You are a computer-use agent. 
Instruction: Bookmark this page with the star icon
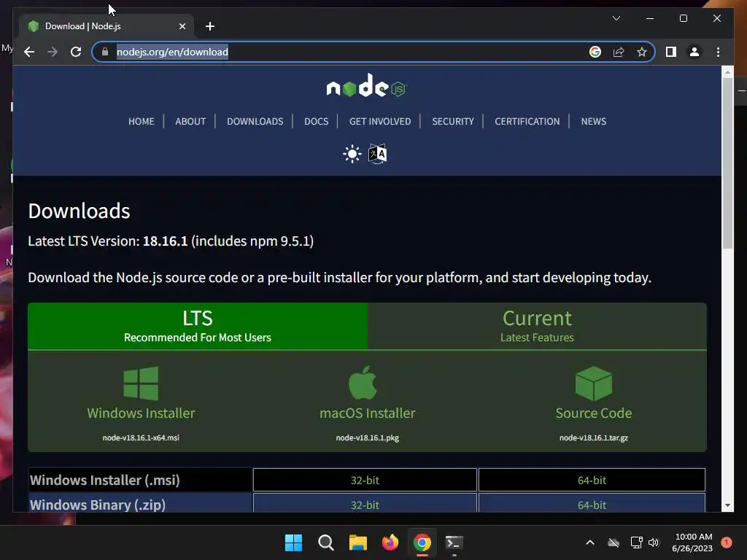[642, 52]
